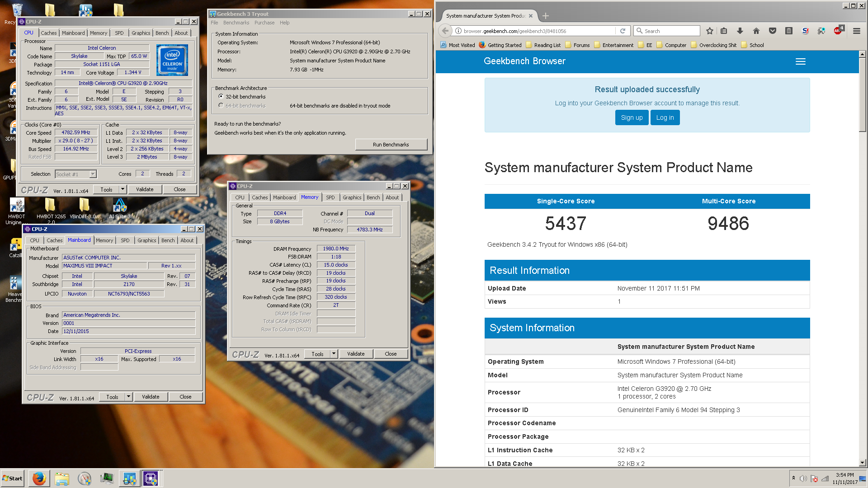Screen dimensions: 868x488
Task: Select disabled 64-bit benchmarks radio button
Action: [221, 105]
